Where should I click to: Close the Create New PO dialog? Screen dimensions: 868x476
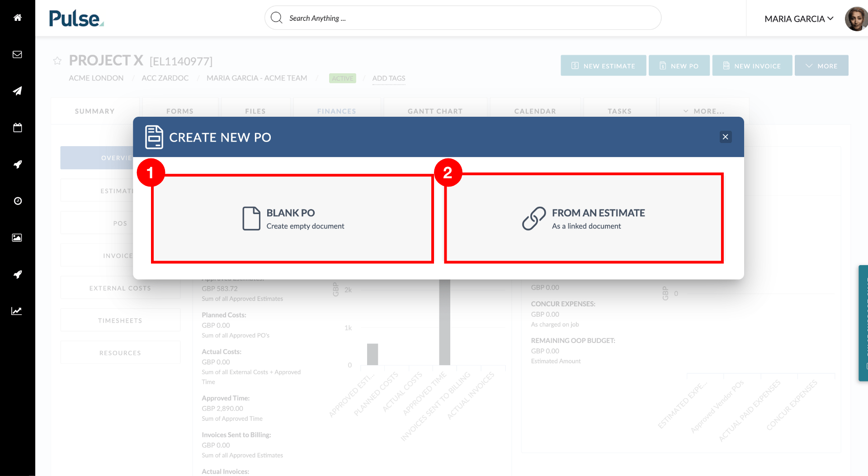pos(726,137)
